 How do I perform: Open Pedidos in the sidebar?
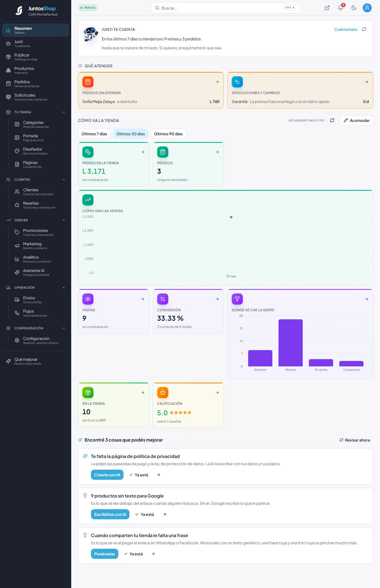click(36, 84)
